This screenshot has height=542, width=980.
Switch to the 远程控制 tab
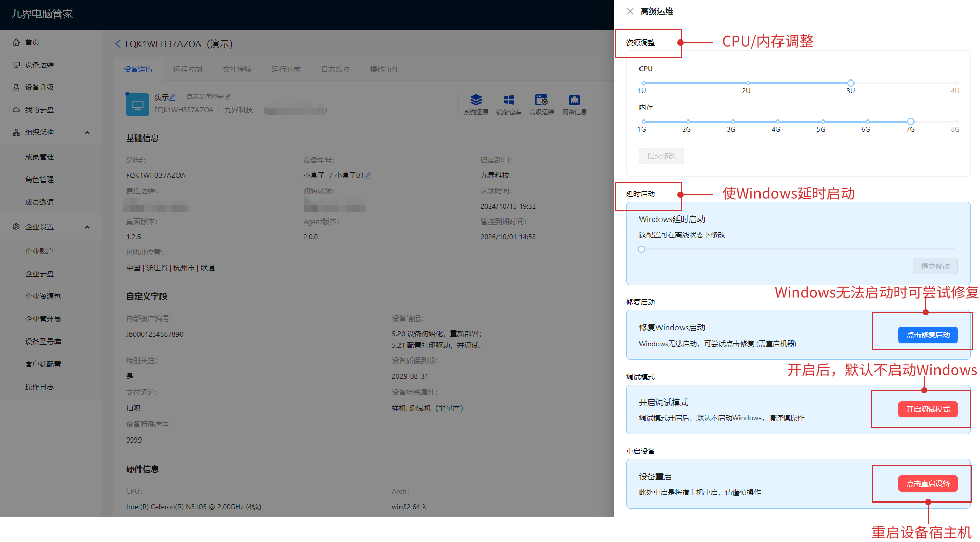pyautogui.click(x=187, y=69)
